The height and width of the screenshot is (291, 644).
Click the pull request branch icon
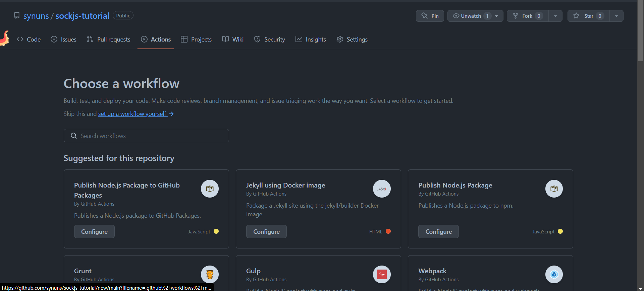coord(90,39)
